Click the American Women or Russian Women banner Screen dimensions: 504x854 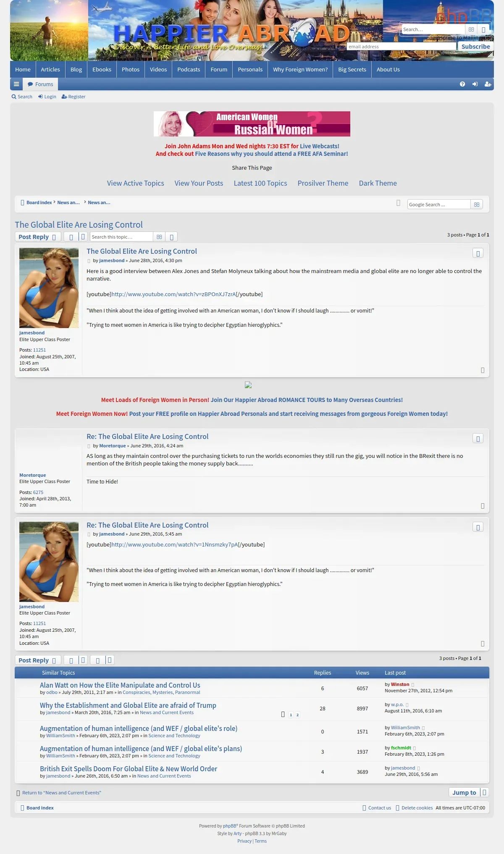point(252,124)
